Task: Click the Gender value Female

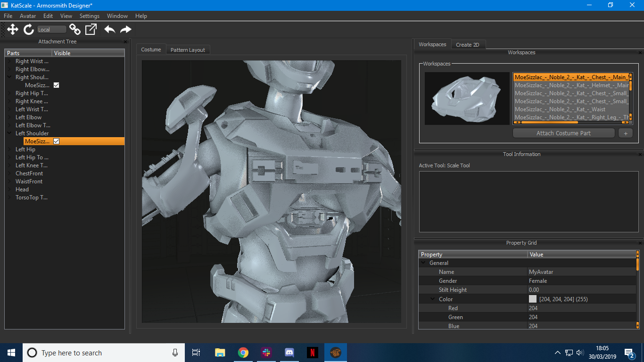Action: tap(581, 281)
